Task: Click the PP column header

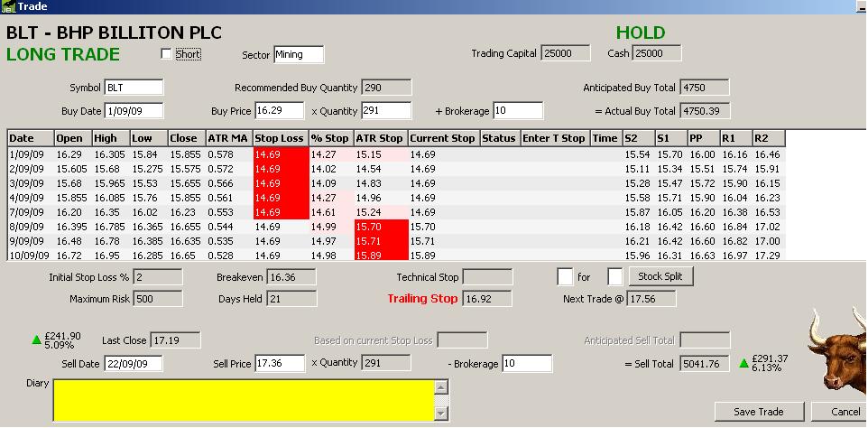Action: pos(703,138)
